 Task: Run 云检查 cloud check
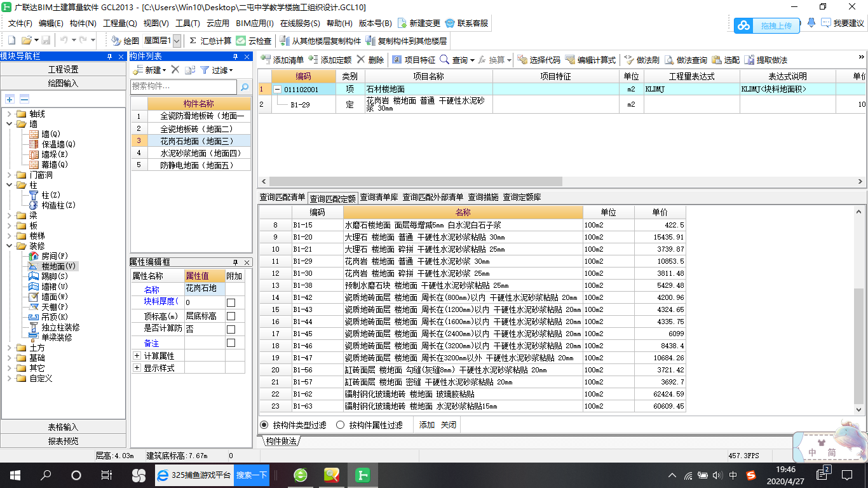click(254, 41)
